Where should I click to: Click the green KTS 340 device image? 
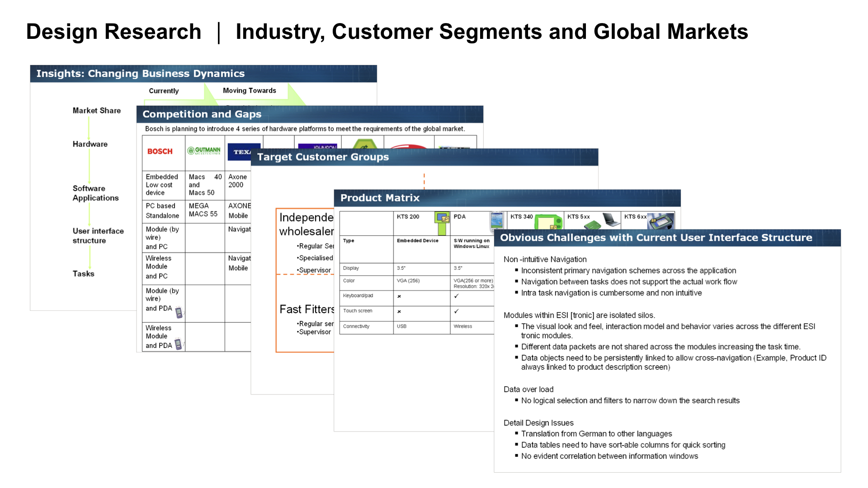[548, 222]
